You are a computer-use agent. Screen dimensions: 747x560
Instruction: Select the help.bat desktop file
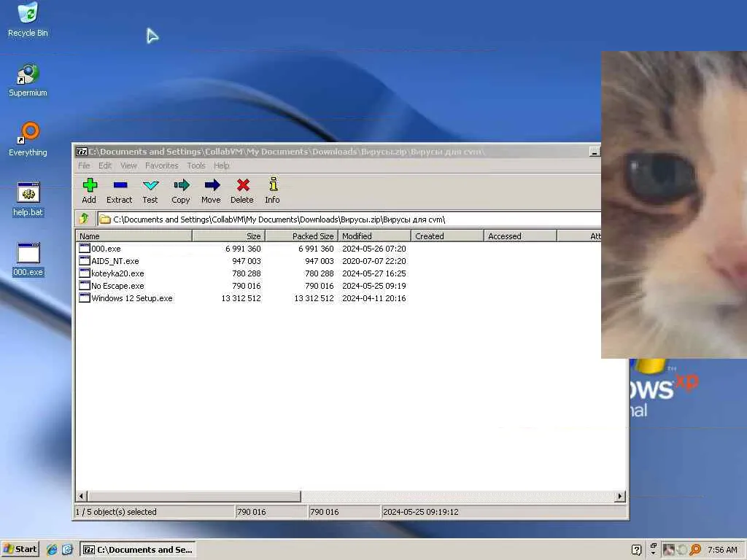28,200
